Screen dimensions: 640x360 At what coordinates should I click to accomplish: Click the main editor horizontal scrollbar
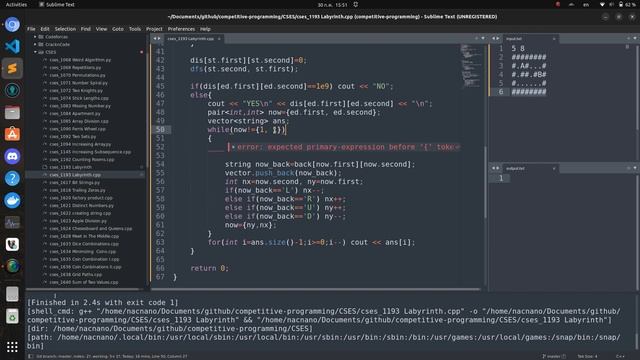coord(315,289)
